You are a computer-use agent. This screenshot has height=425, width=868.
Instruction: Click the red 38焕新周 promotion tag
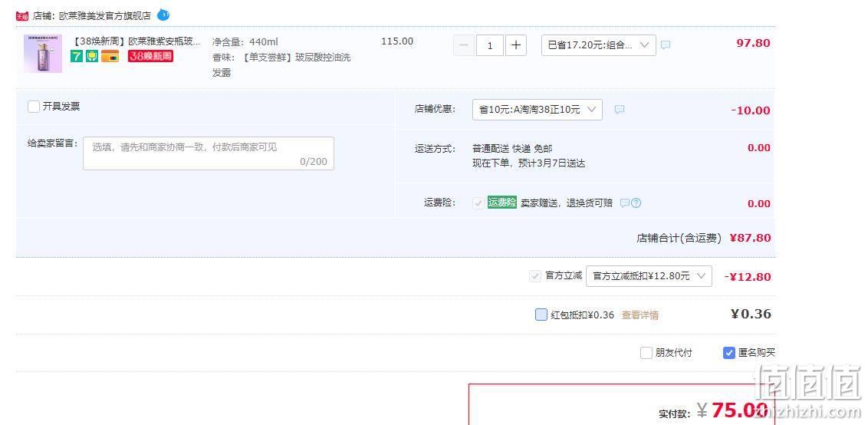click(150, 56)
